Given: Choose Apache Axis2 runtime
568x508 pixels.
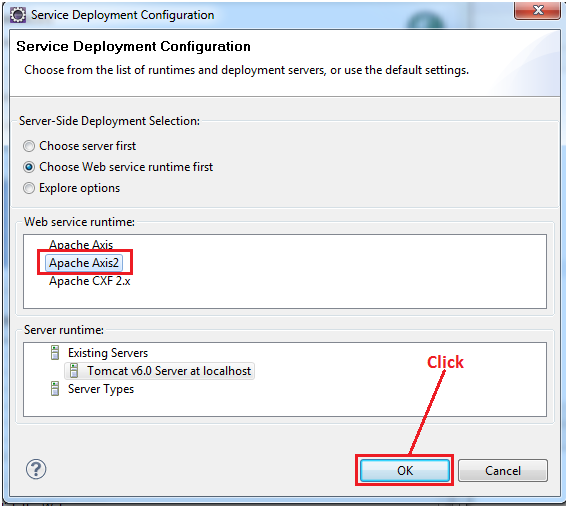Looking at the screenshot, I should 84,263.
